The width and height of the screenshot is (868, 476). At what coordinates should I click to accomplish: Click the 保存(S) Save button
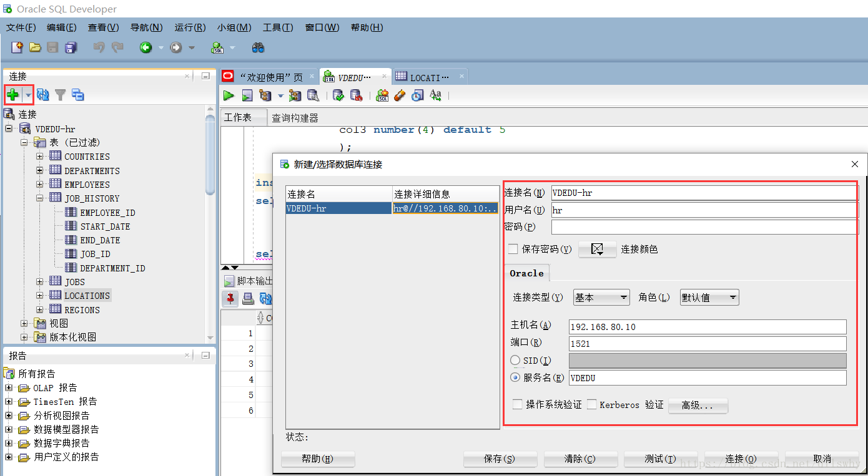(500, 459)
